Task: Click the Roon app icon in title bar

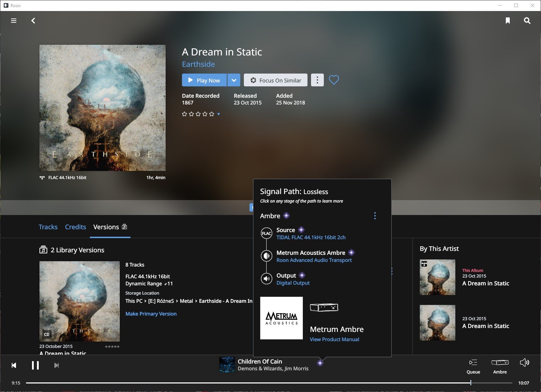Action: point(6,5)
